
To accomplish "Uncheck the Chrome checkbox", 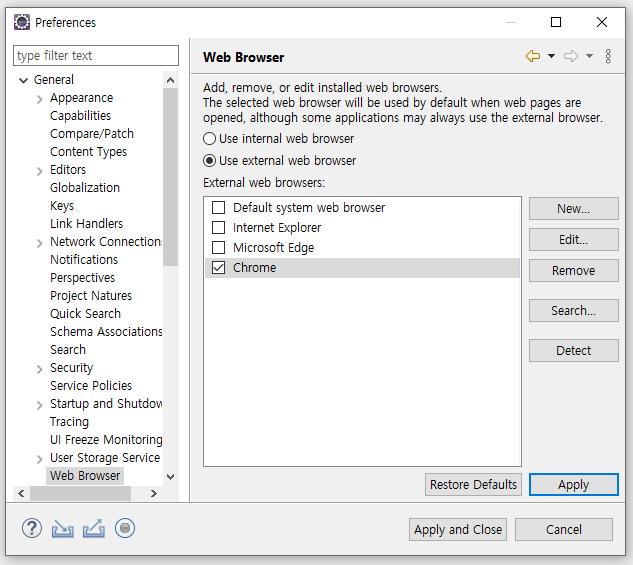I will coord(218,268).
